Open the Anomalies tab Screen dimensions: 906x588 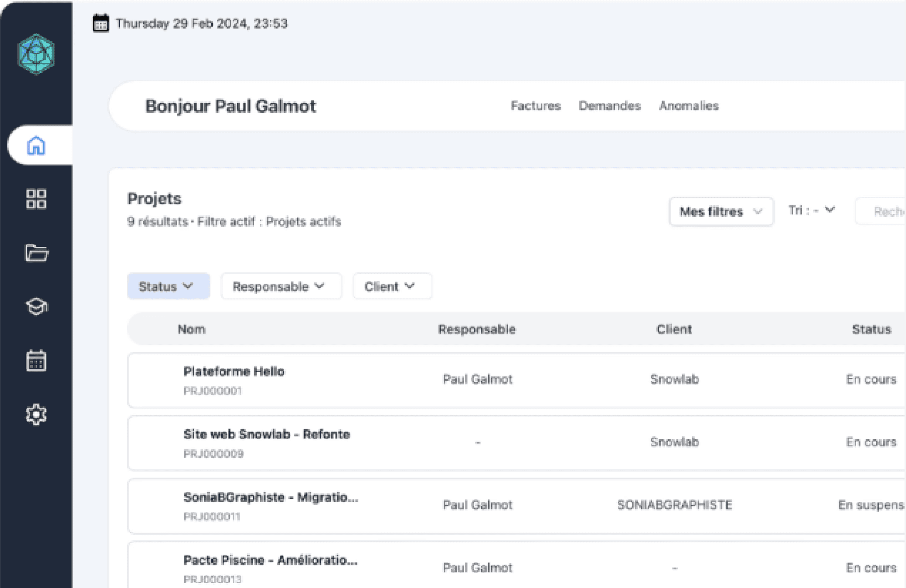tap(689, 106)
